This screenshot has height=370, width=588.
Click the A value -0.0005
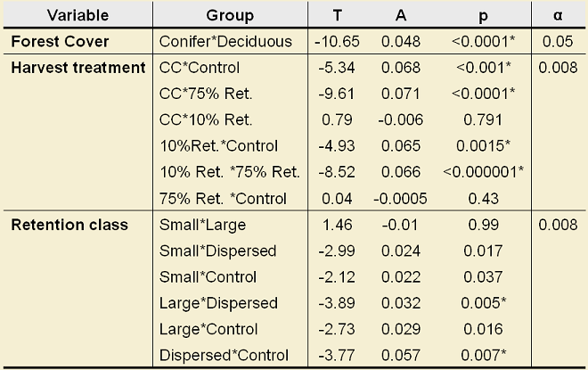pyautogui.click(x=400, y=199)
